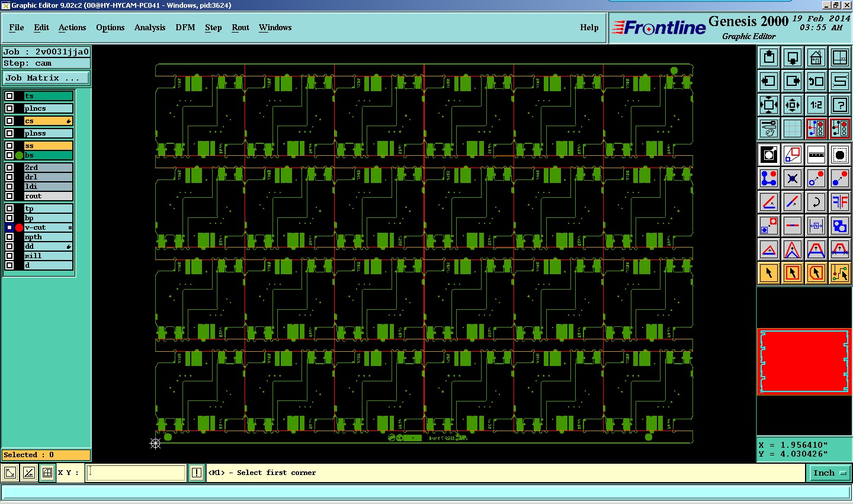Toggle the drl layer checkbox
This screenshot has height=504, width=853.
click(x=9, y=177)
